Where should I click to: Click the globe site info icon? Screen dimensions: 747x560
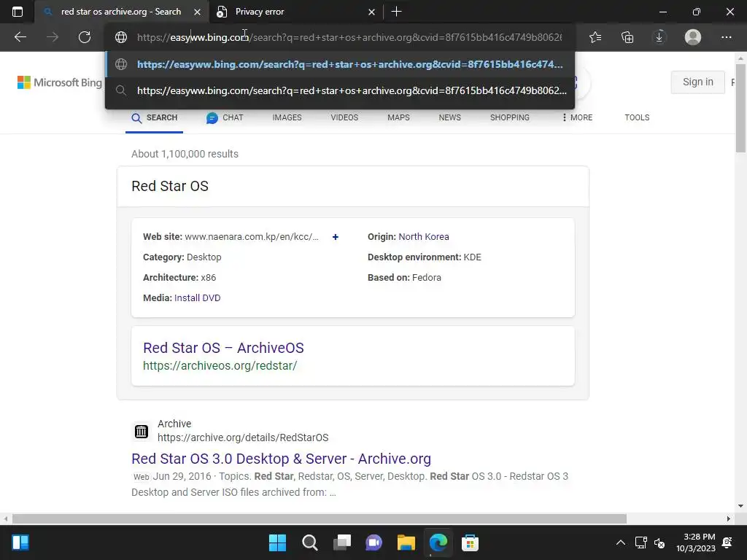[121, 37]
